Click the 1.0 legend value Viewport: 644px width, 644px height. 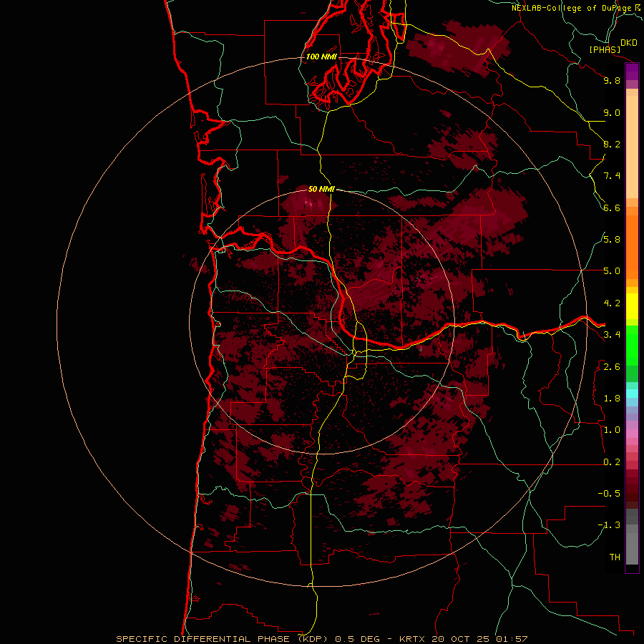click(x=612, y=430)
